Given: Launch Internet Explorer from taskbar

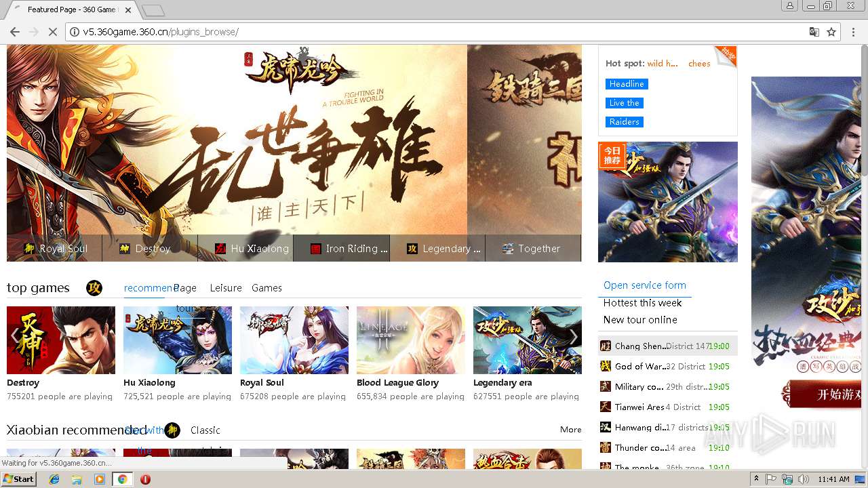Looking at the screenshot, I should pos(54,479).
